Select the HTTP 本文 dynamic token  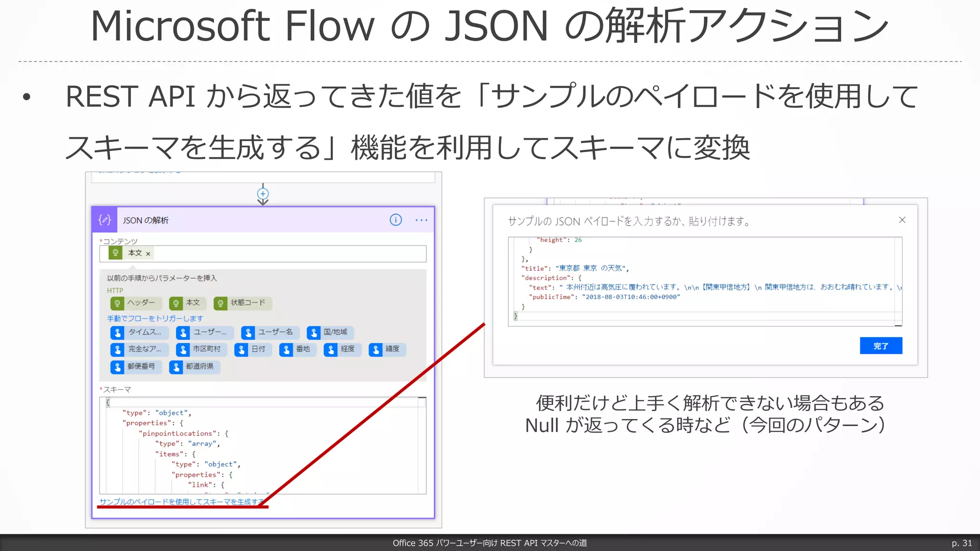(188, 303)
